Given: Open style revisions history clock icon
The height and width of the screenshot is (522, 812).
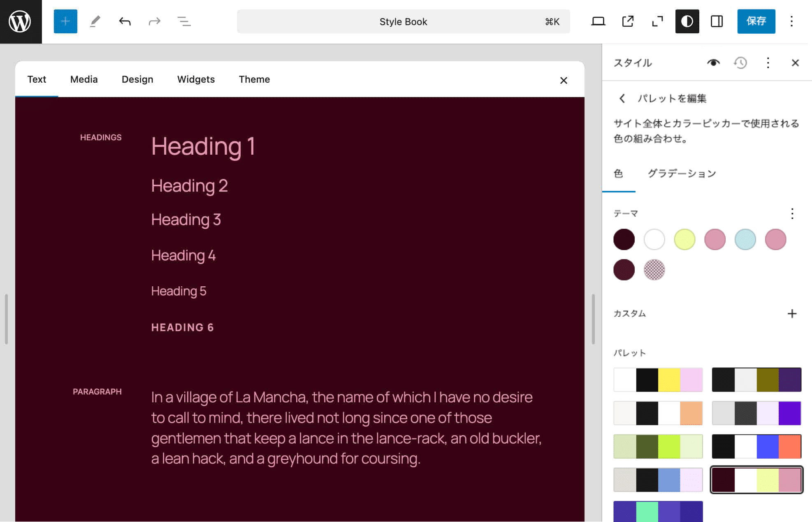Looking at the screenshot, I should pyautogui.click(x=740, y=63).
